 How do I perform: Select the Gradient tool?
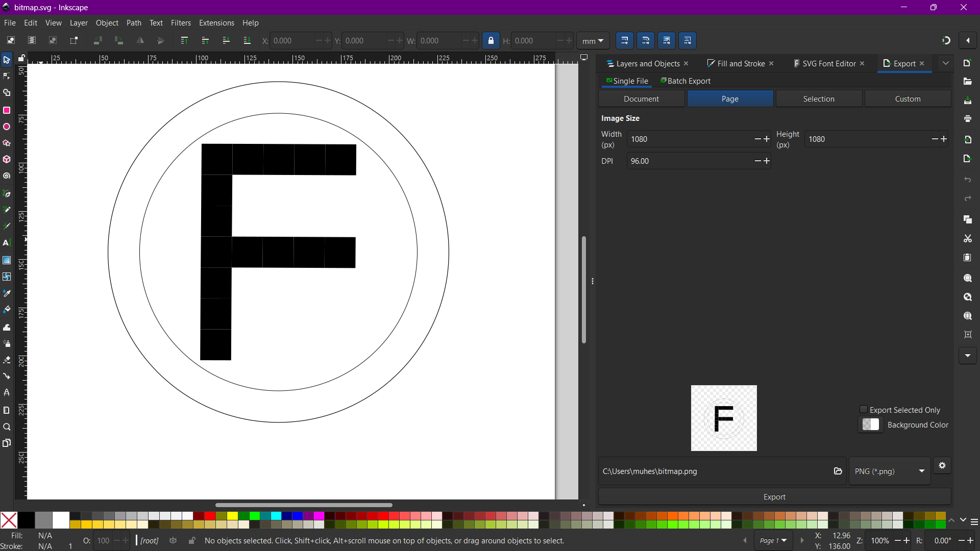pos(7,260)
